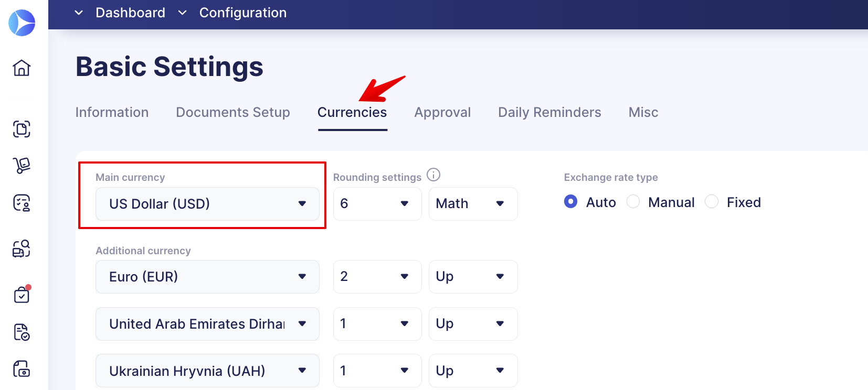The image size is (868, 390).
Task: Open the Ukrainian Hryvnia (UAH) currency dropdown
Action: 207,371
